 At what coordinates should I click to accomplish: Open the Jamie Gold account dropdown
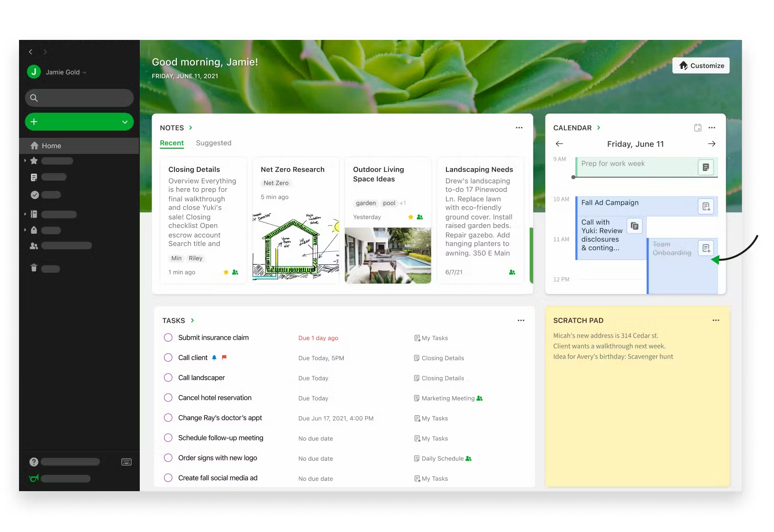point(85,72)
